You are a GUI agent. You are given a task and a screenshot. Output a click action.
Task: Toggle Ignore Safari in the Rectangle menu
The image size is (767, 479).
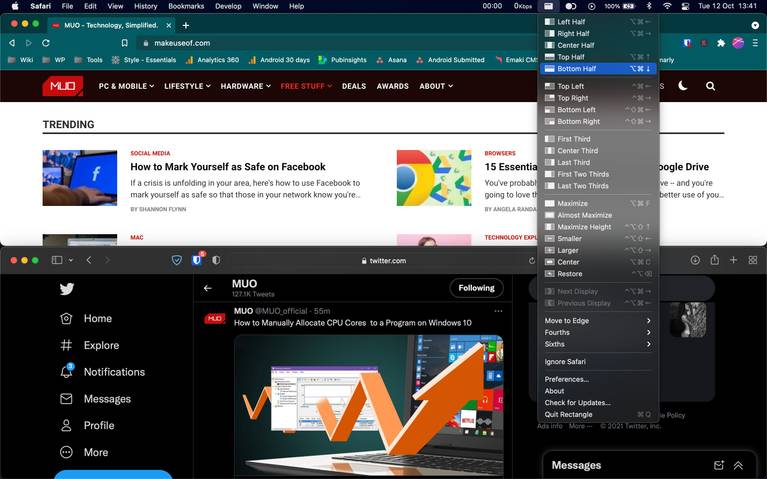(598, 362)
